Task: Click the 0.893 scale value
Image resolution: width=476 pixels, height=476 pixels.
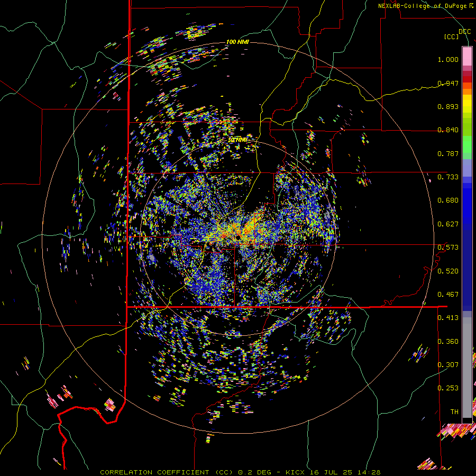Action: click(x=448, y=106)
